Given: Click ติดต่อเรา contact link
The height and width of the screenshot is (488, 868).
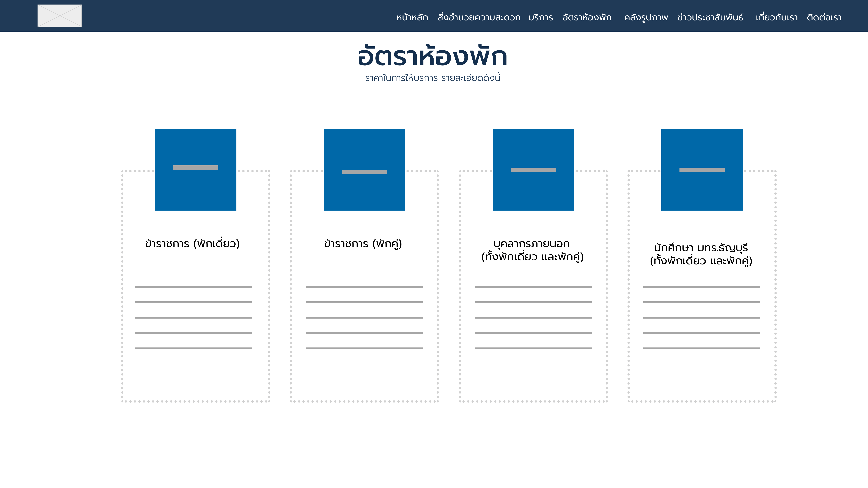Looking at the screenshot, I should click(824, 17).
